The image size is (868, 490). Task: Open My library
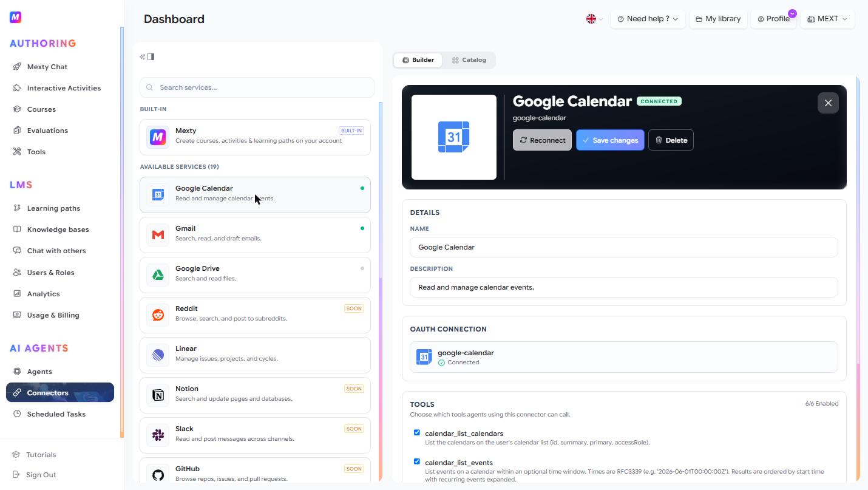click(718, 19)
